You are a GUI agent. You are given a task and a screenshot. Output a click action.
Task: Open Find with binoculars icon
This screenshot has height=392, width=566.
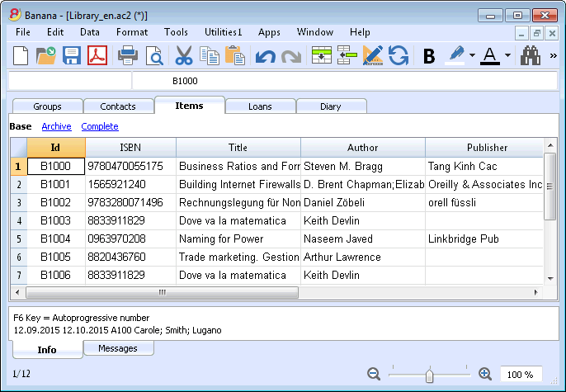pos(531,55)
